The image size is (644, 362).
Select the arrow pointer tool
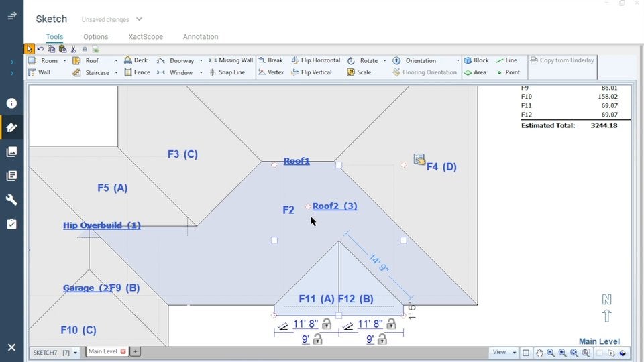pyautogui.click(x=29, y=49)
